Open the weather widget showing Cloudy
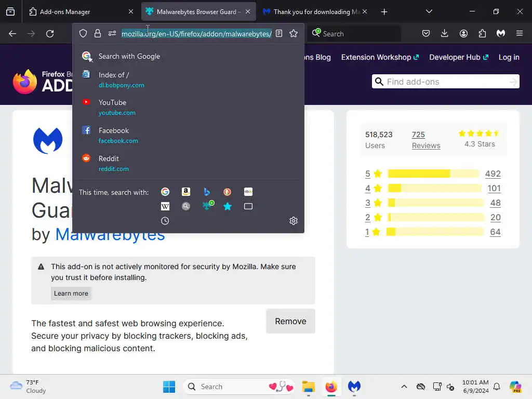 (28, 387)
